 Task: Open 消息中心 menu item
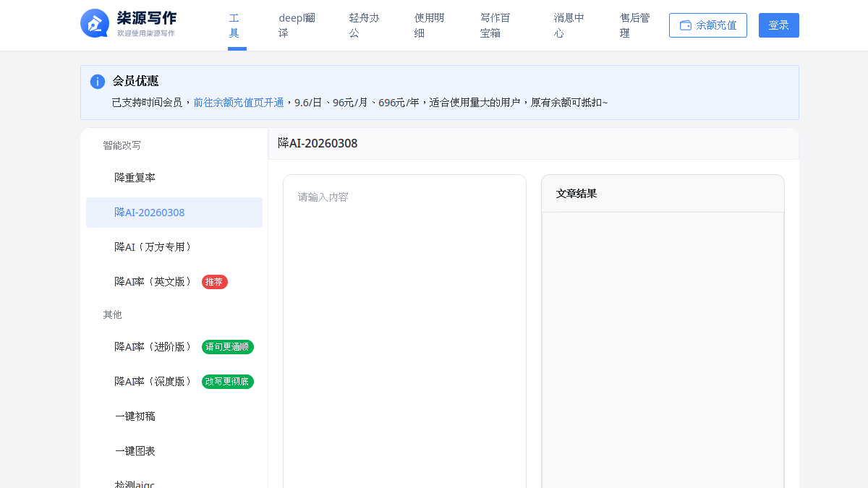point(569,25)
